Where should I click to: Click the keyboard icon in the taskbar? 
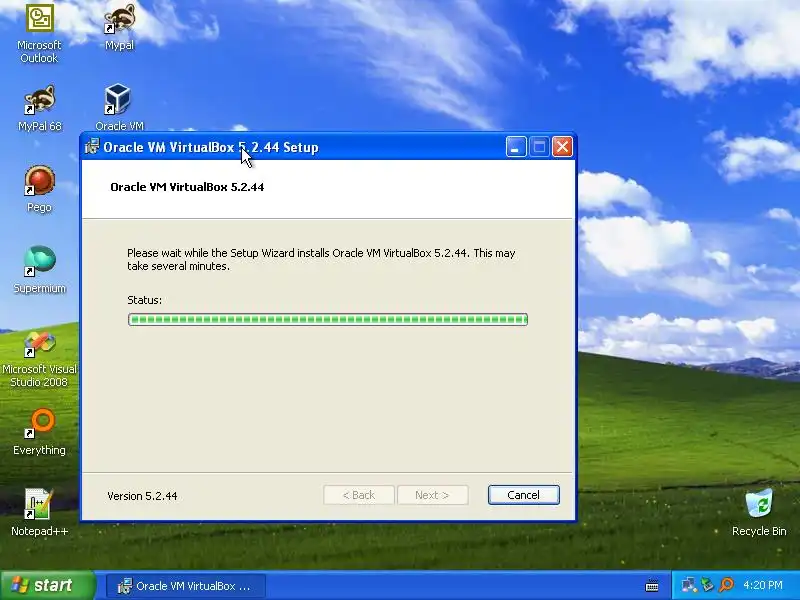pos(652,586)
